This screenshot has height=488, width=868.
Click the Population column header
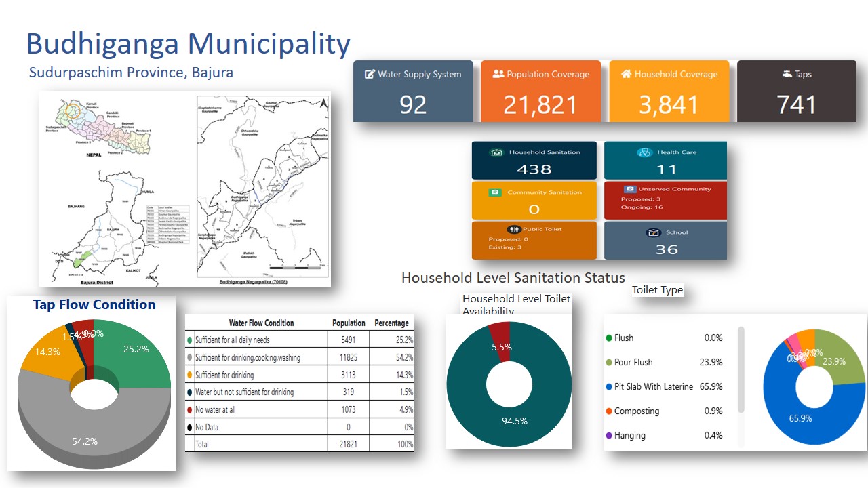coord(349,323)
